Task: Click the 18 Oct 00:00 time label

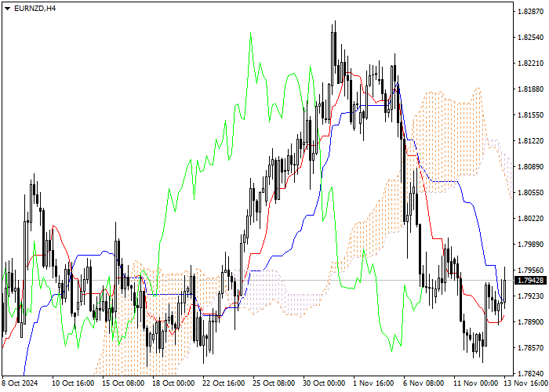Action: tap(173, 383)
